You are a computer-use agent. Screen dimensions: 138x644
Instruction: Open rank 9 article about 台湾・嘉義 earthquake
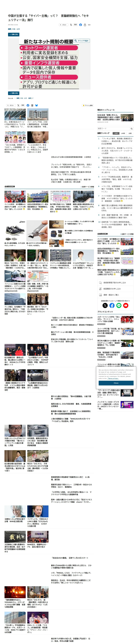point(117,216)
